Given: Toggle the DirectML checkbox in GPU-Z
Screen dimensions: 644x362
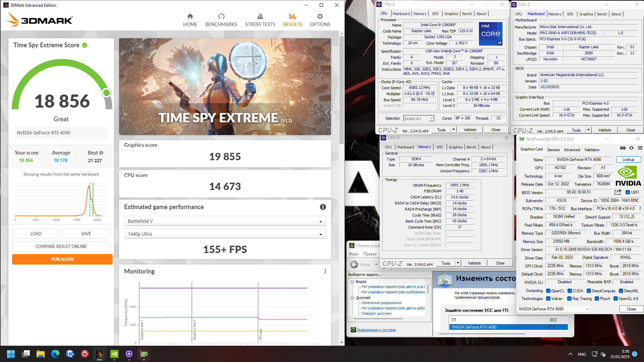Looking at the screenshot, I should (621, 291).
